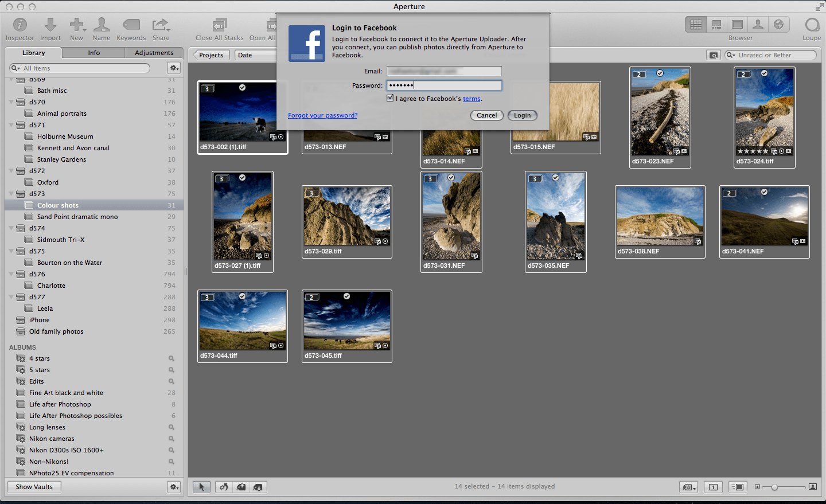
Task: Choose the Rotate tool in the bottom bar
Action: click(x=224, y=487)
